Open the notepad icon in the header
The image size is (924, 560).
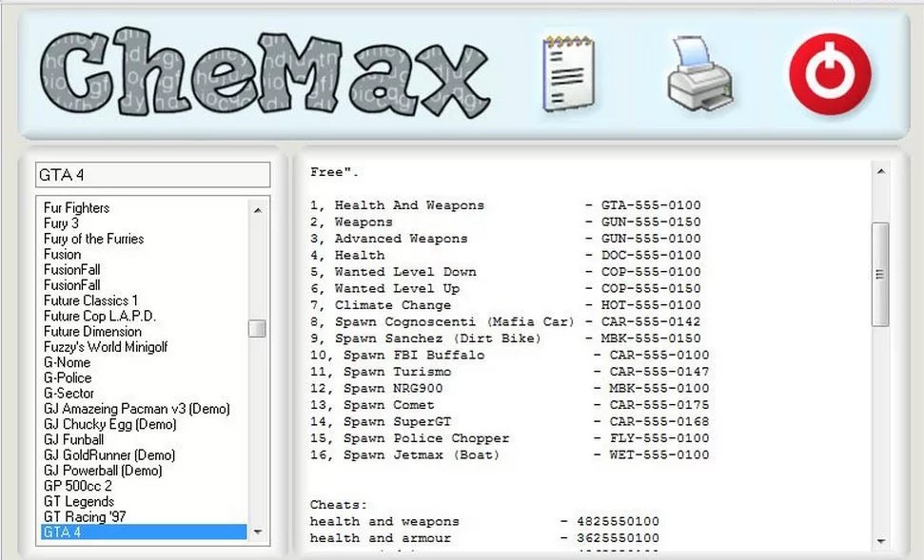pyautogui.click(x=568, y=73)
